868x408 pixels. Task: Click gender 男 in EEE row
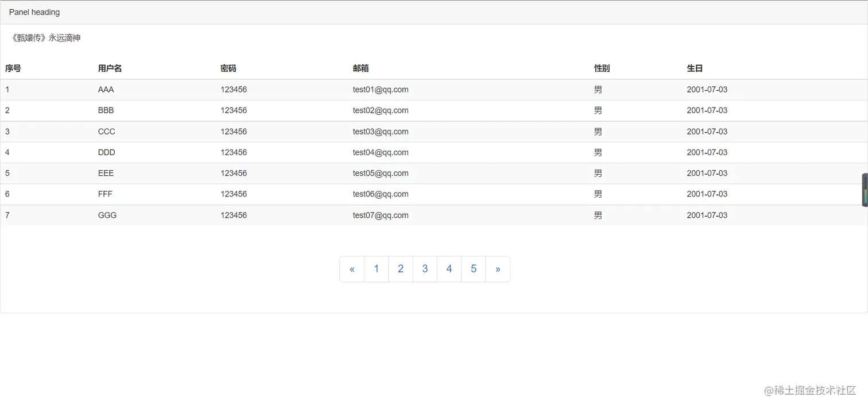[598, 173]
